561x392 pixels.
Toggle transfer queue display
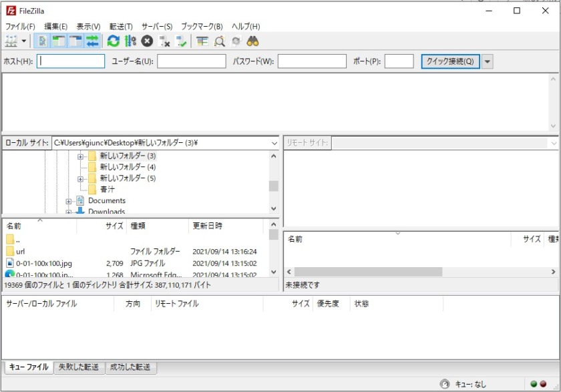[x=92, y=41]
